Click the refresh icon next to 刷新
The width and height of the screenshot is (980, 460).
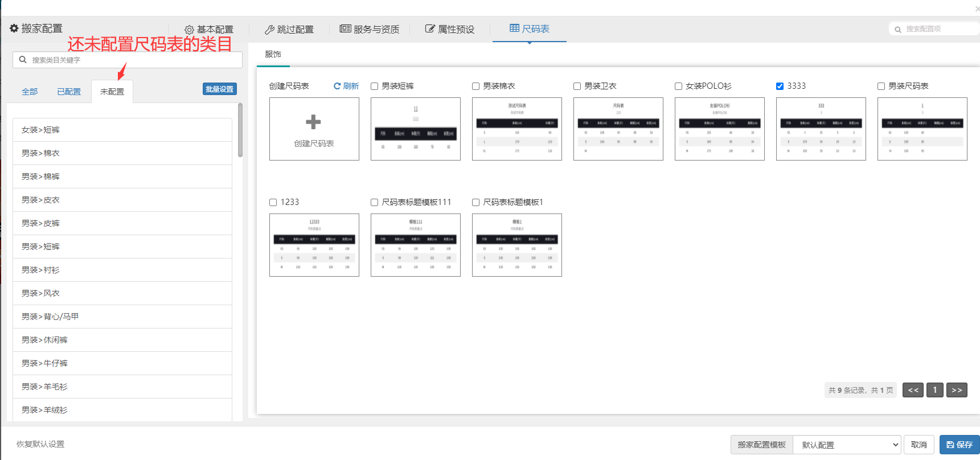337,86
